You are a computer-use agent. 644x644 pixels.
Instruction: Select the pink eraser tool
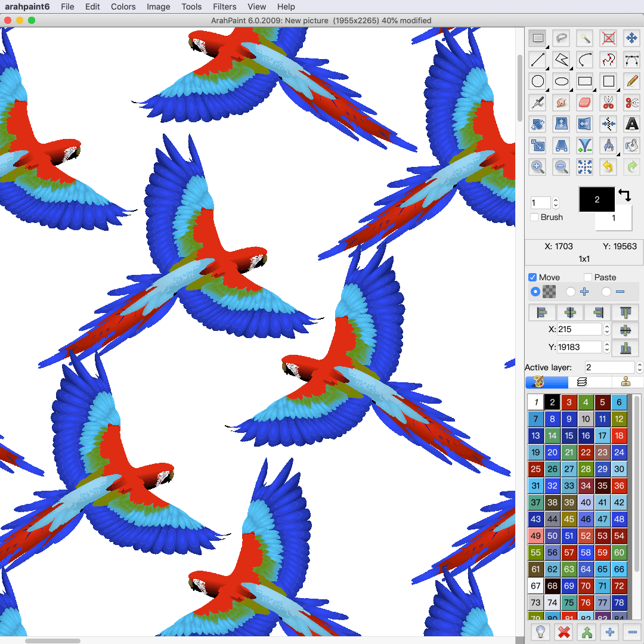pos(585,103)
